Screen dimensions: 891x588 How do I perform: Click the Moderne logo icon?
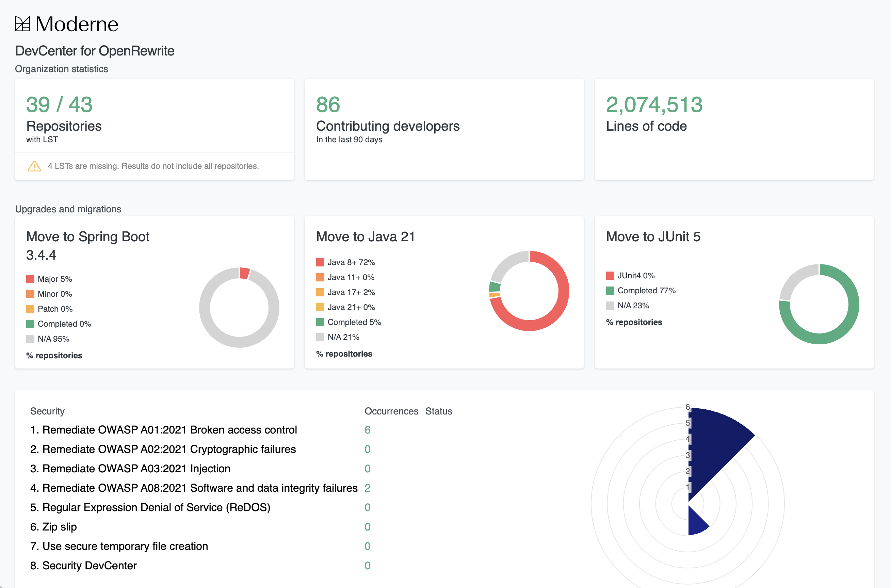pyautogui.click(x=22, y=24)
